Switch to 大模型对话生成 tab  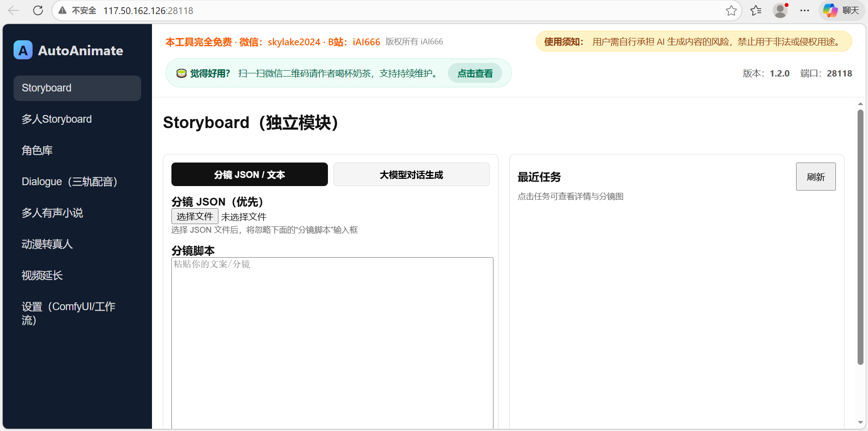tap(411, 174)
